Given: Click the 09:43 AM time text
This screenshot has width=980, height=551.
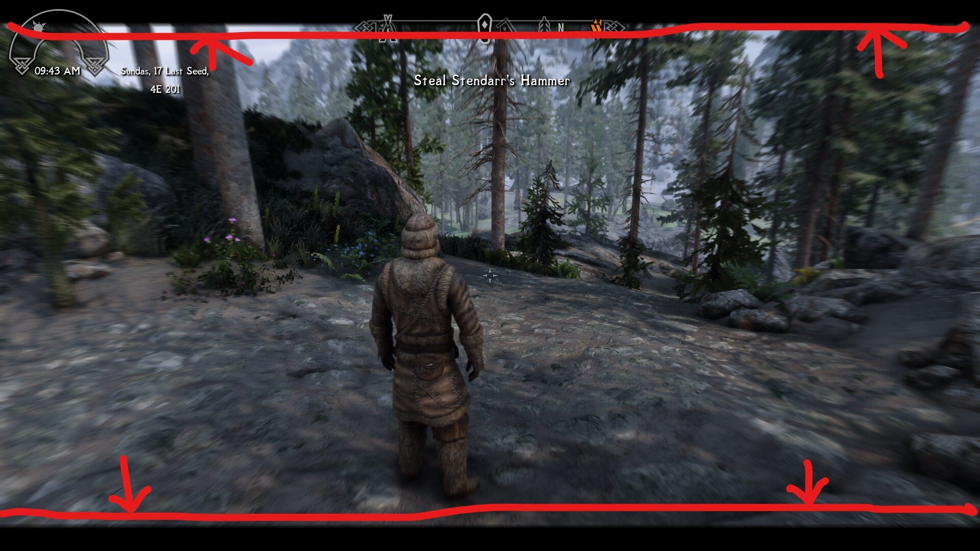Looking at the screenshot, I should (x=58, y=71).
